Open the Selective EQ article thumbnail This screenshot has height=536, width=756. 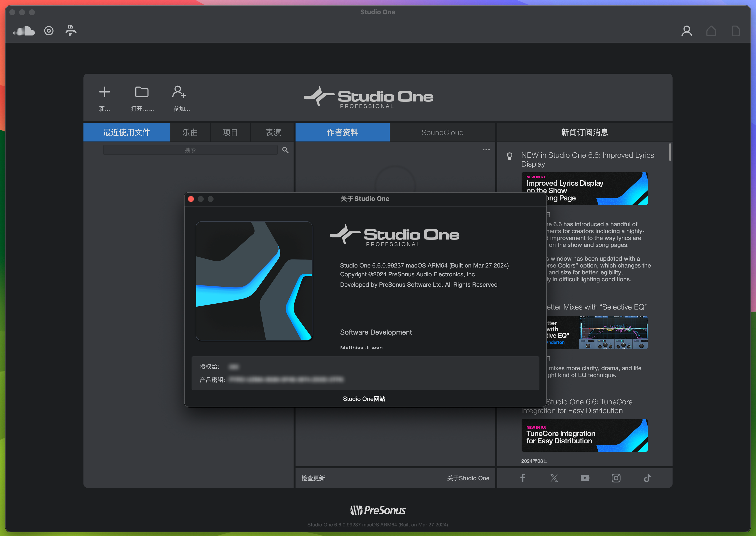tap(597, 333)
